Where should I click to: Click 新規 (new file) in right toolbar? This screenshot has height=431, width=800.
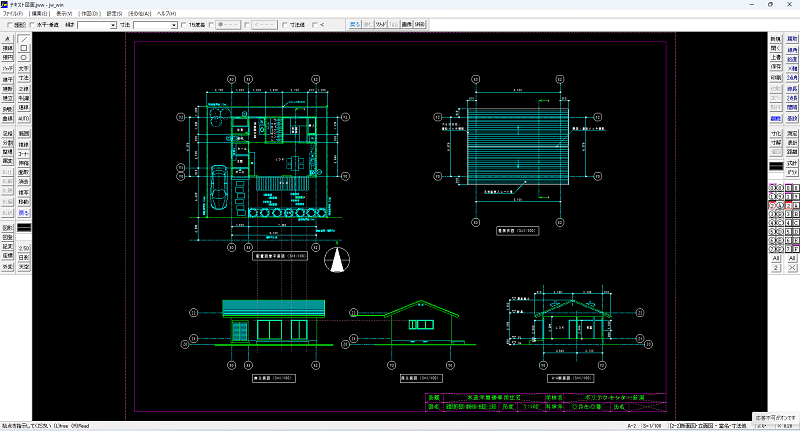pyautogui.click(x=776, y=39)
